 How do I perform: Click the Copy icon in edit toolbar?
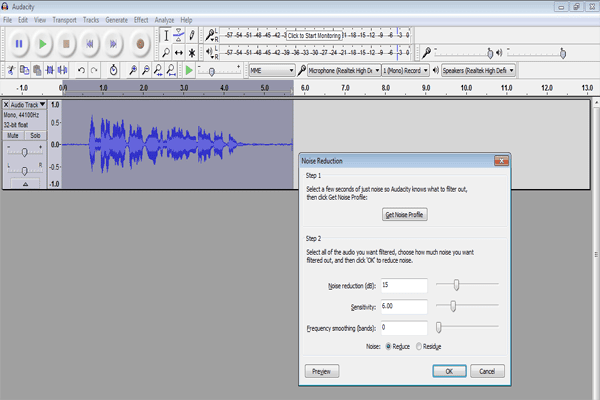24,70
